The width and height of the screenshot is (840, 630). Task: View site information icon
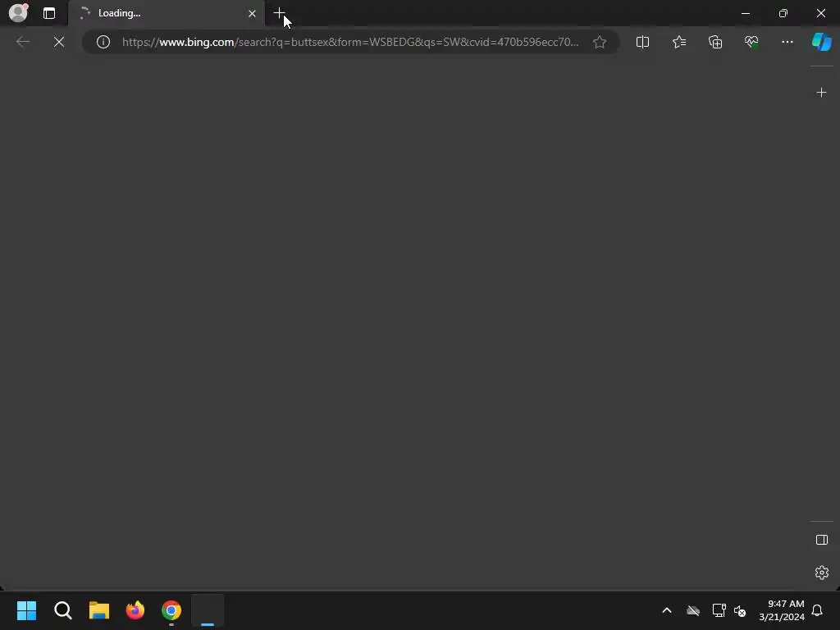click(103, 42)
